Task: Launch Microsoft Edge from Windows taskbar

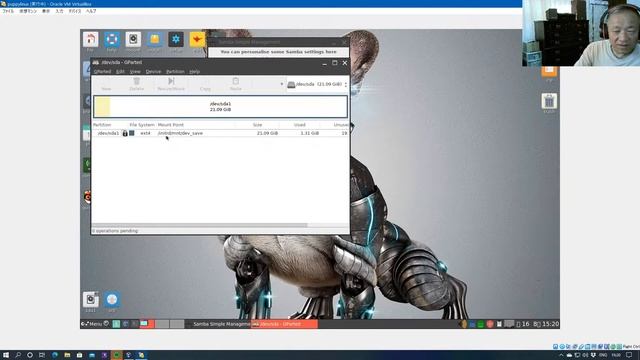Action: [x=55, y=355]
